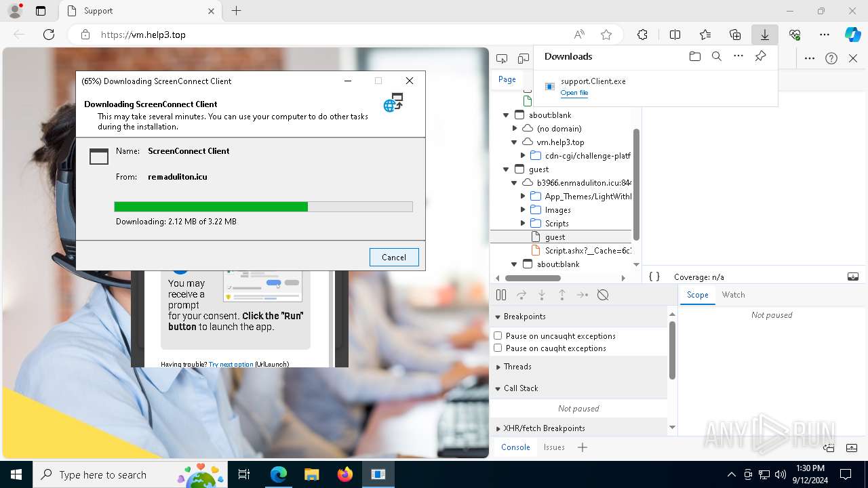Open DevTools customize menu three dots

click(x=810, y=58)
